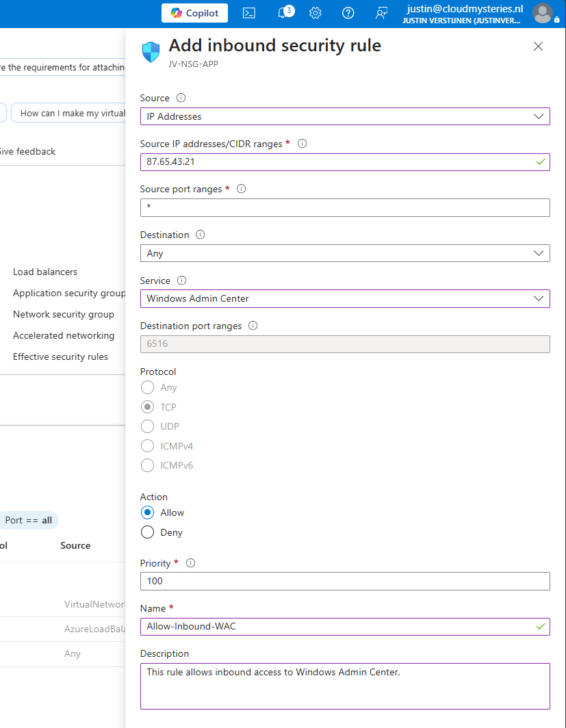This screenshot has width=566, height=728.
Task: Click the VirtualNetwork source cell
Action: 94,605
